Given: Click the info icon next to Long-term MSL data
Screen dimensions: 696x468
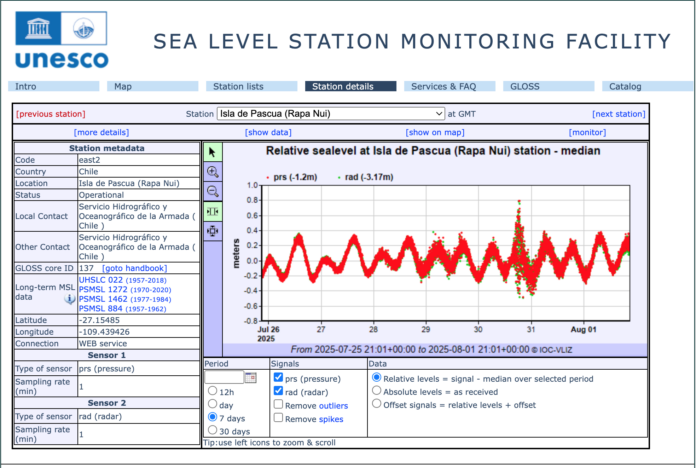Looking at the screenshot, I should tap(70, 299).
